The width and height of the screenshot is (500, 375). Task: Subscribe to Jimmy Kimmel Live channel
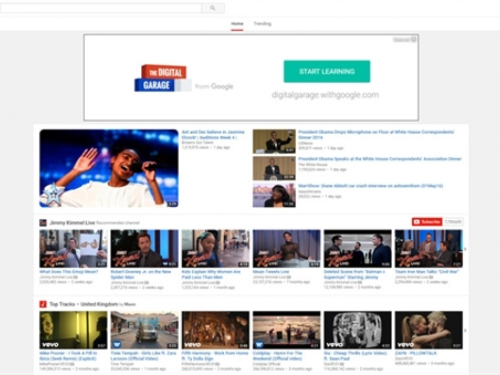(427, 222)
